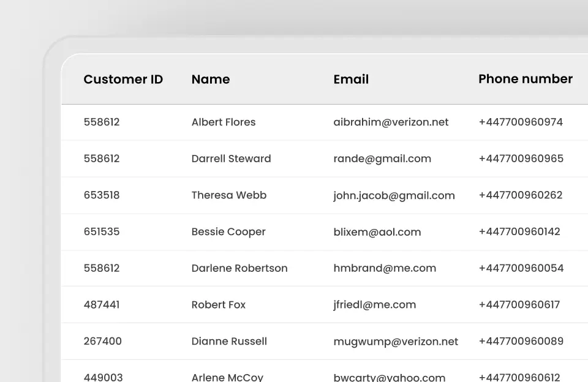Click phone number +447700960142

click(x=519, y=231)
